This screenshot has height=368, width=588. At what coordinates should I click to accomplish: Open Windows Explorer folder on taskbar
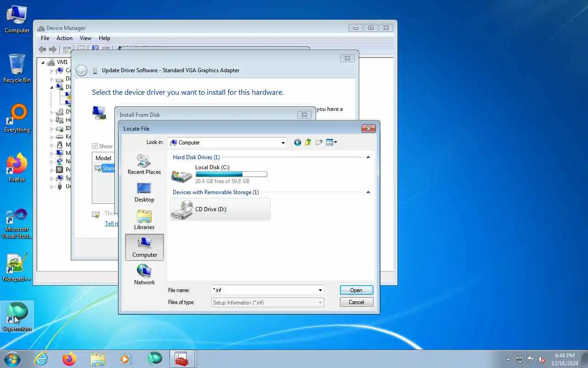98,359
